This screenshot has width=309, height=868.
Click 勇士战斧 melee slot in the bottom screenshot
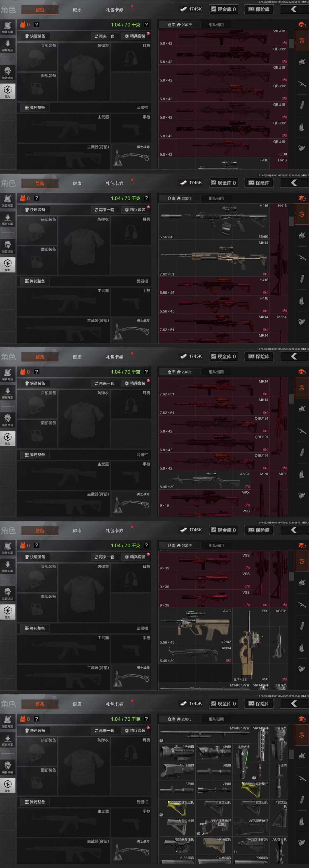point(131,852)
